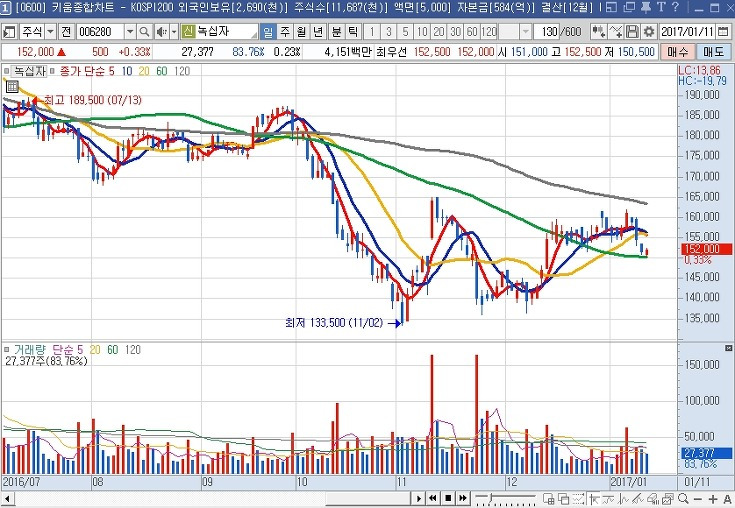Select the 1 minute interval button
The image size is (735, 508).
point(372,32)
